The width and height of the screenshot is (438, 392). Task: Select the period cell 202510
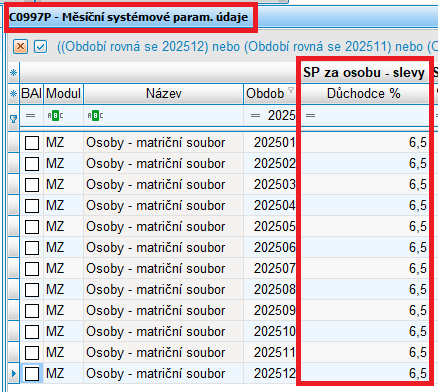pyautogui.click(x=270, y=332)
